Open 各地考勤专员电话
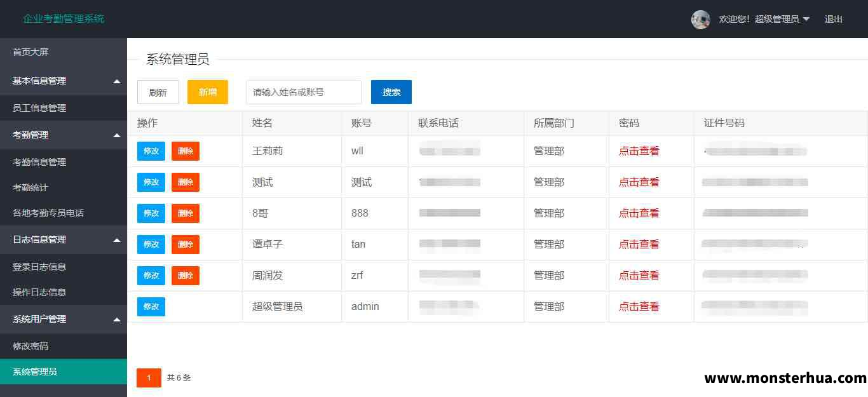868x397 pixels. click(x=64, y=213)
